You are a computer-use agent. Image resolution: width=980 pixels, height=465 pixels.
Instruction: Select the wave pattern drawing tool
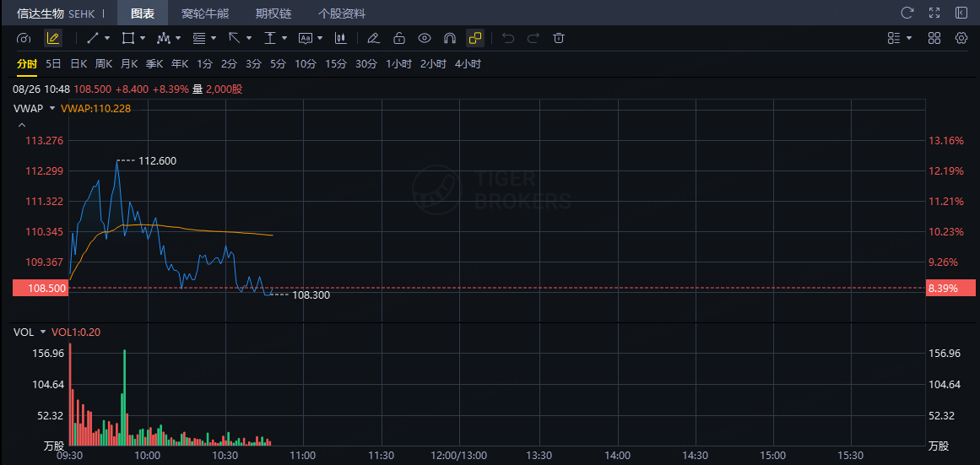pyautogui.click(x=164, y=39)
